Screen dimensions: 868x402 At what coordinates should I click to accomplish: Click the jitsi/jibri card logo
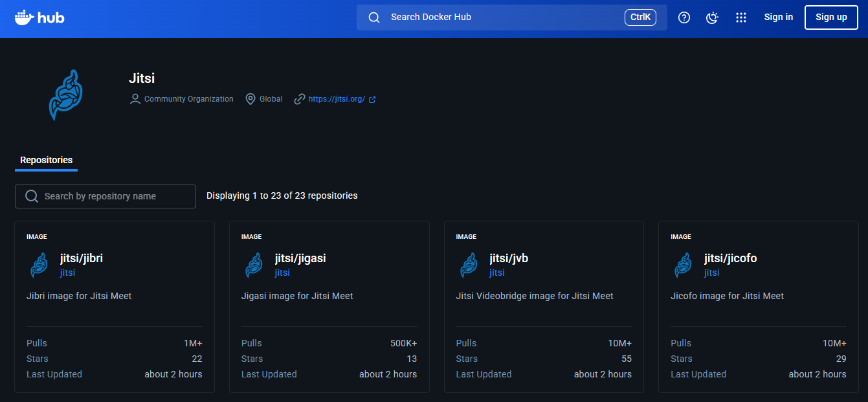(x=40, y=265)
